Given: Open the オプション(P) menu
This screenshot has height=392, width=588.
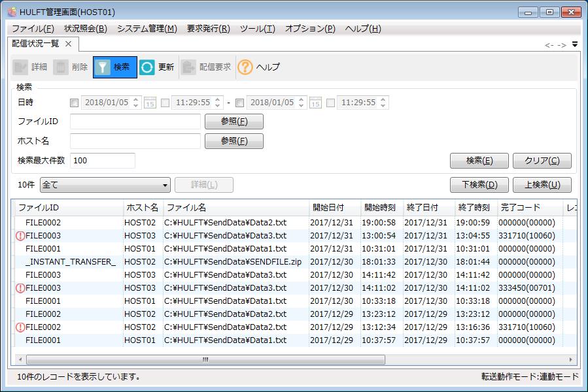Looking at the screenshot, I should point(310,29).
